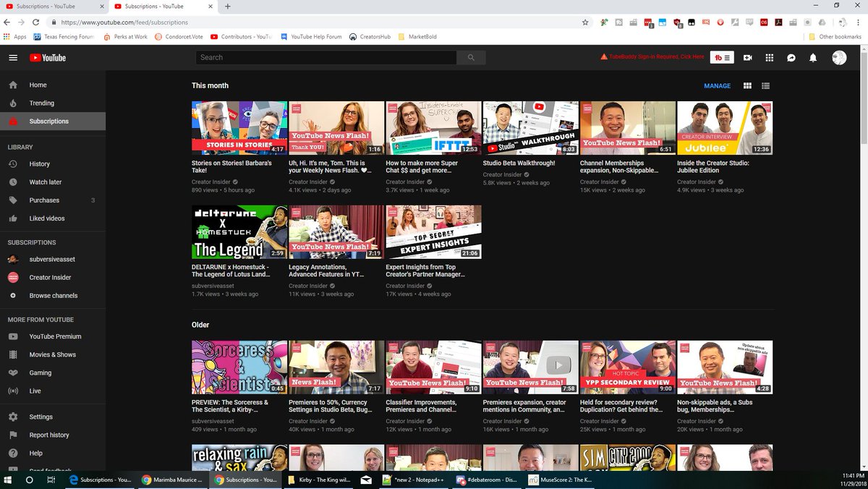The width and height of the screenshot is (868, 489).
Task: Open title Classifier Improvements, Premieres and Channel
Action: (422, 407)
